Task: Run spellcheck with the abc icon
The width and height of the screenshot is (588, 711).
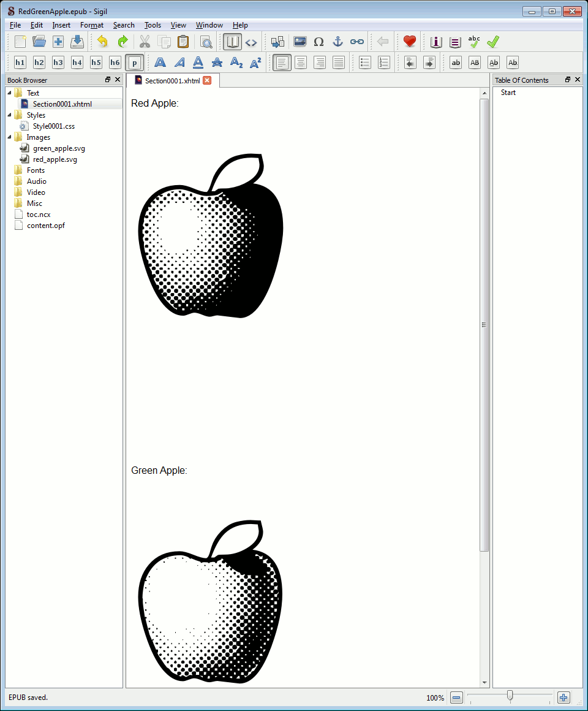Action: pos(474,42)
